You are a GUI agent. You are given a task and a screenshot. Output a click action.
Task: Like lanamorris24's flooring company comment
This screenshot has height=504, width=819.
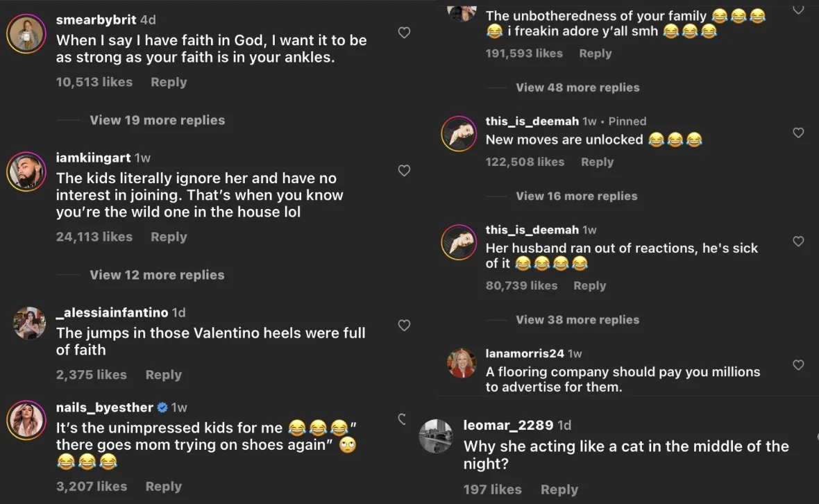point(798,364)
